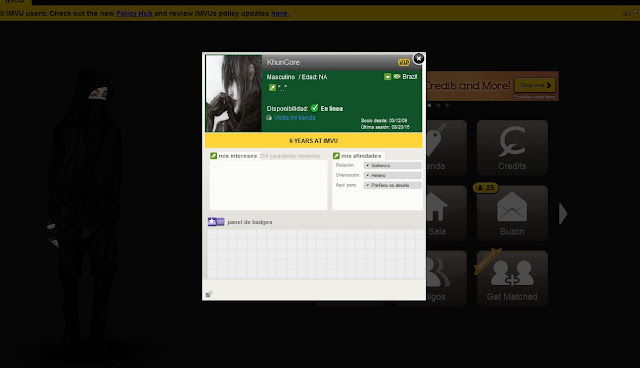Open the Orientación dropdown
Screen dimensions: 640x368
(x=392, y=175)
